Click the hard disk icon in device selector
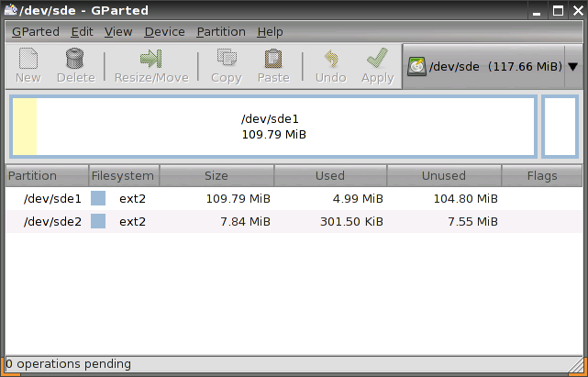The height and width of the screenshot is (377, 588). click(x=417, y=67)
